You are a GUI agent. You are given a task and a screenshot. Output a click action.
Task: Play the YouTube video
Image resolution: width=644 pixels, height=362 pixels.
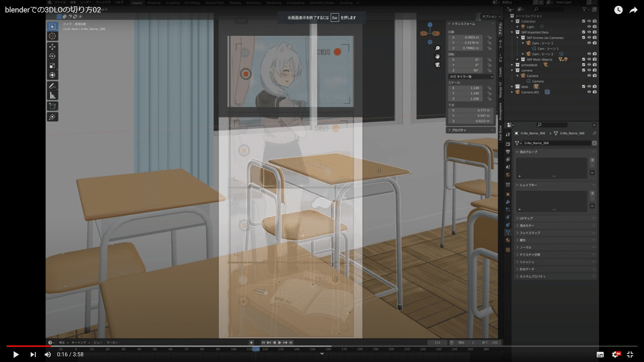(16, 354)
